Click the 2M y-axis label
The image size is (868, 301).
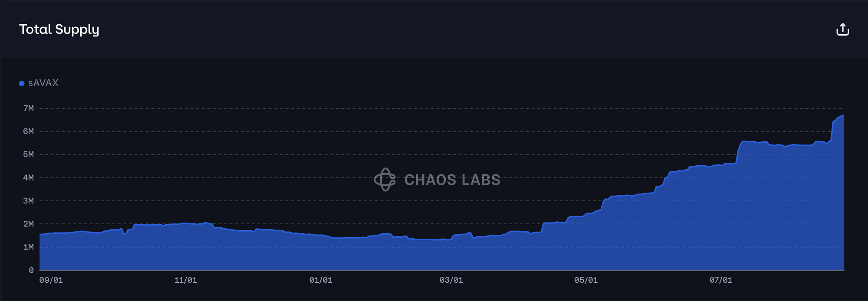pos(29,224)
